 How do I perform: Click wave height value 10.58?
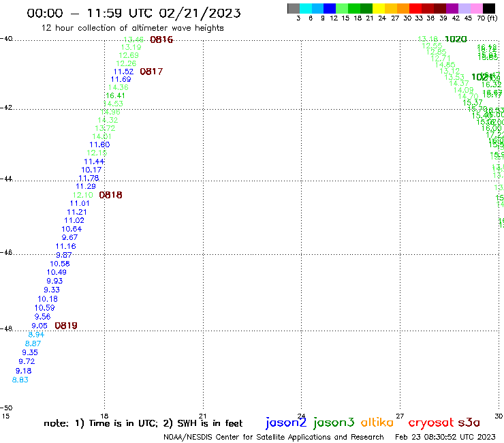60,264
